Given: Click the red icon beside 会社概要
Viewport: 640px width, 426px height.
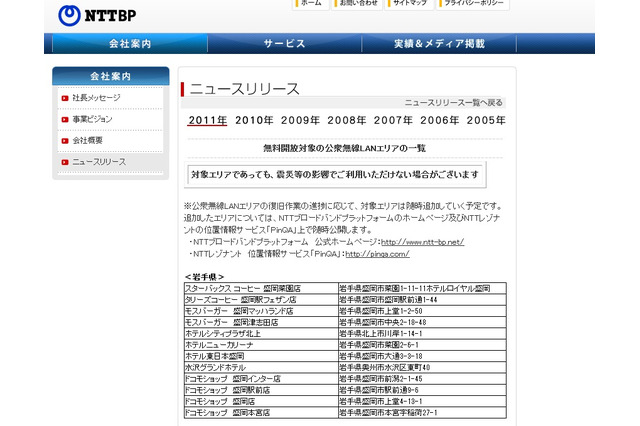Looking at the screenshot, I should (x=64, y=141).
